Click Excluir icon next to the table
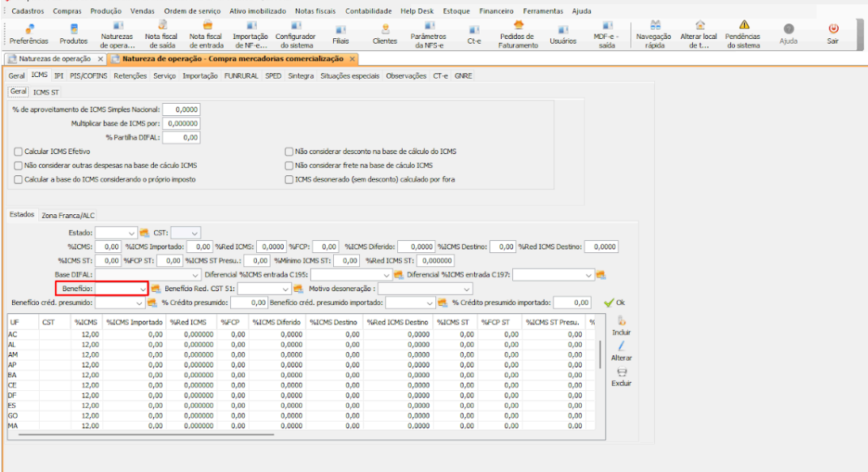868x472 pixels. [622, 376]
